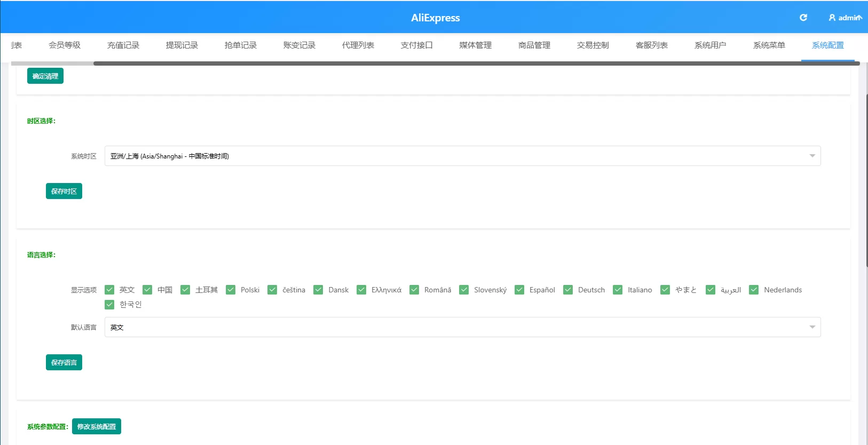Go to the 提现记录 tab
Viewport: 868px width, 445px height.
click(x=182, y=45)
